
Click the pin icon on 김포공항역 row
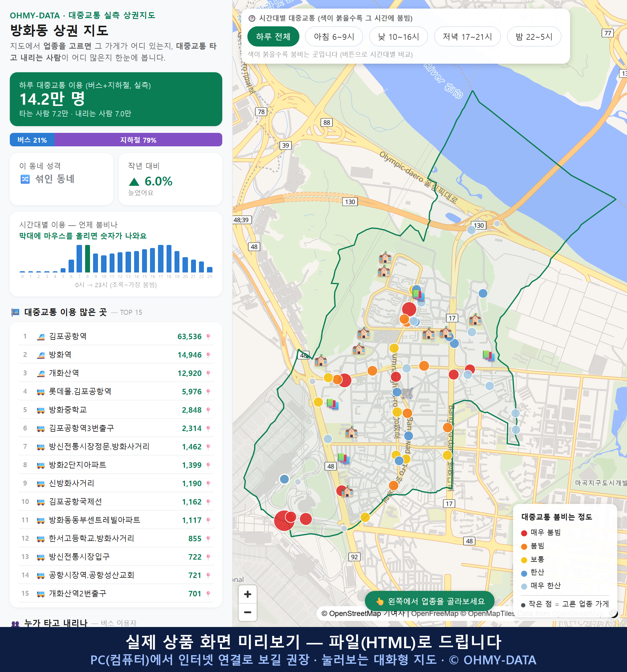208,336
